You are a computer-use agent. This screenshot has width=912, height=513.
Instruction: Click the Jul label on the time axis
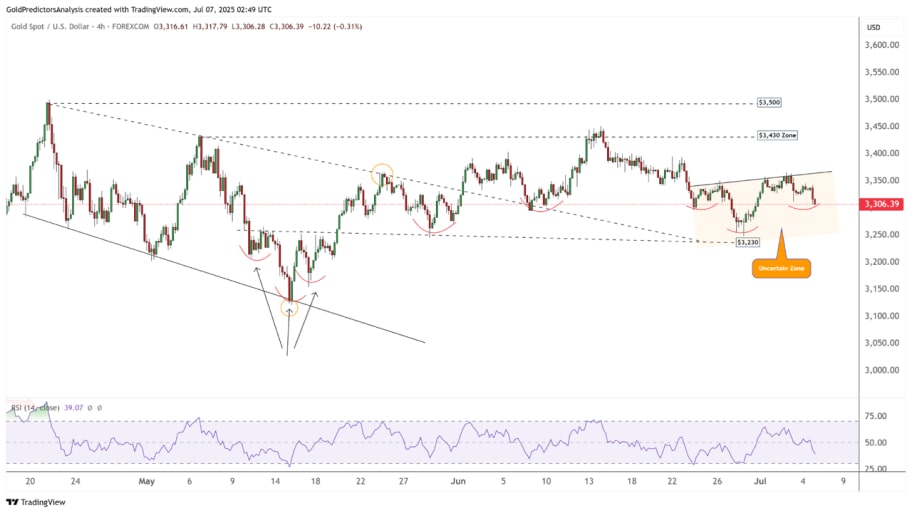click(x=760, y=482)
